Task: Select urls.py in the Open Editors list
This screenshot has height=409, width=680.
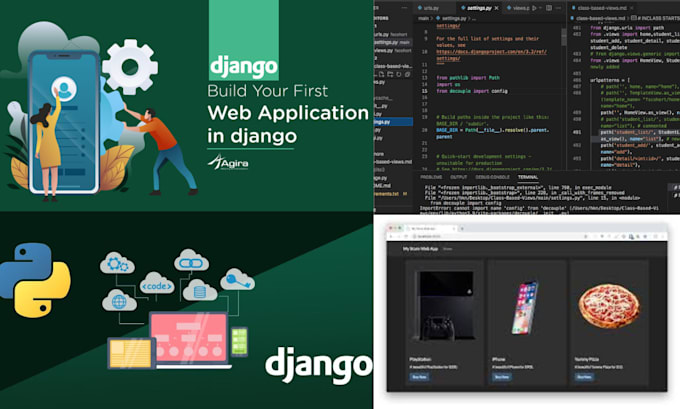Action: 392,34
